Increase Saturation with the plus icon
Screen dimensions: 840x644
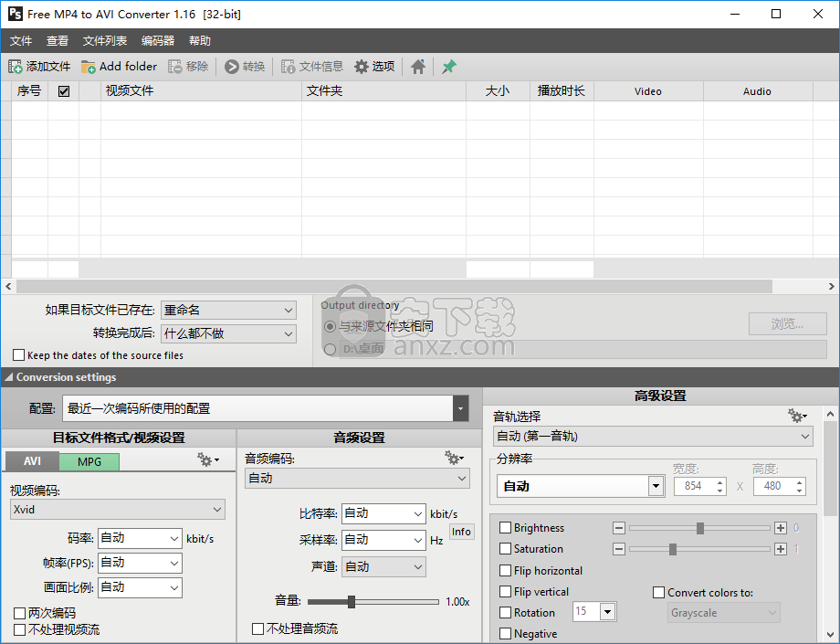[x=781, y=549]
